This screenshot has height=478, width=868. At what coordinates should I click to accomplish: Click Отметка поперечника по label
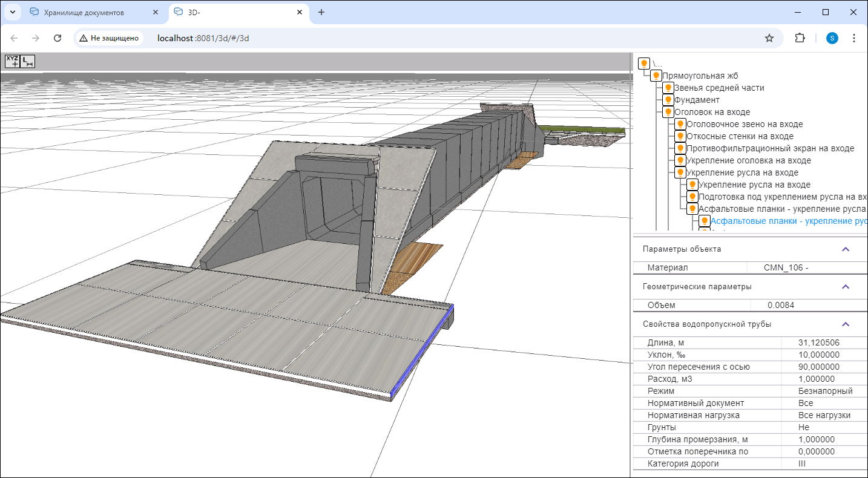pos(698,451)
